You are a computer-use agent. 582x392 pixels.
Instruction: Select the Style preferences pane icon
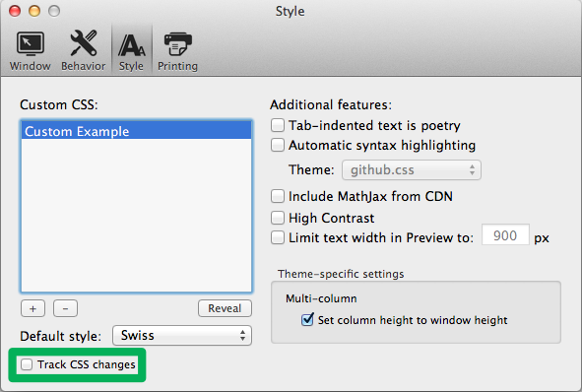click(x=131, y=51)
